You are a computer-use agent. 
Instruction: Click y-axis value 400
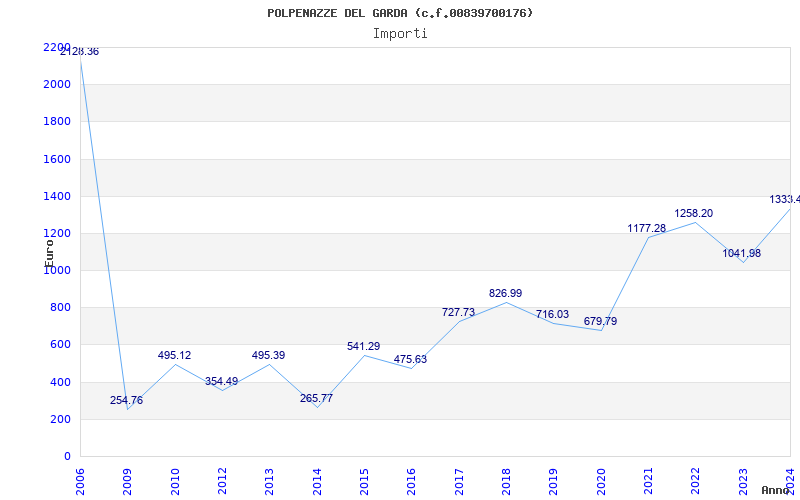coord(61,383)
